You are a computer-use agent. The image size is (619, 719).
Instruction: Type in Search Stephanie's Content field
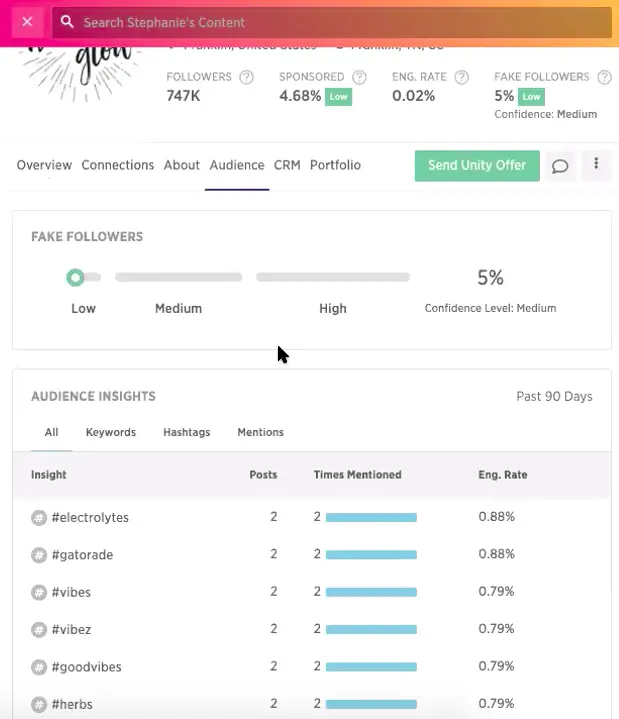pyautogui.click(x=340, y=22)
